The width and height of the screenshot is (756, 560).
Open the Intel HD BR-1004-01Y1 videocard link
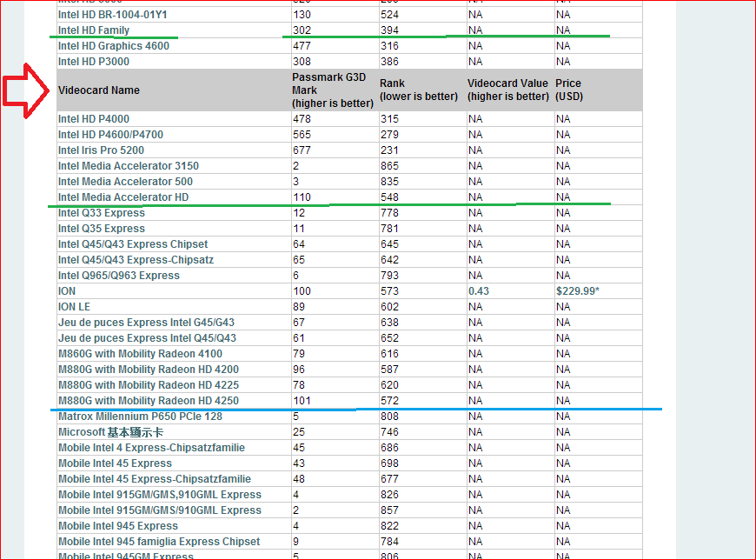[x=112, y=15]
